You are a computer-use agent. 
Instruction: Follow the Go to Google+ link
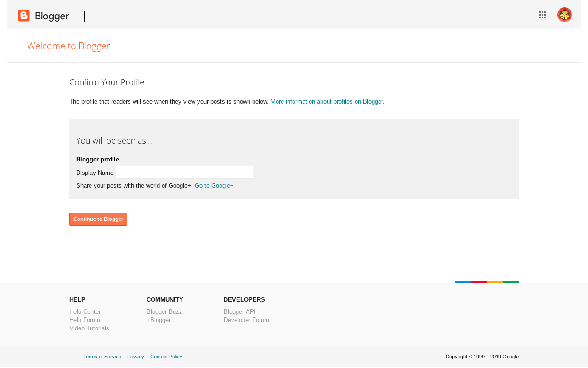[214, 186]
